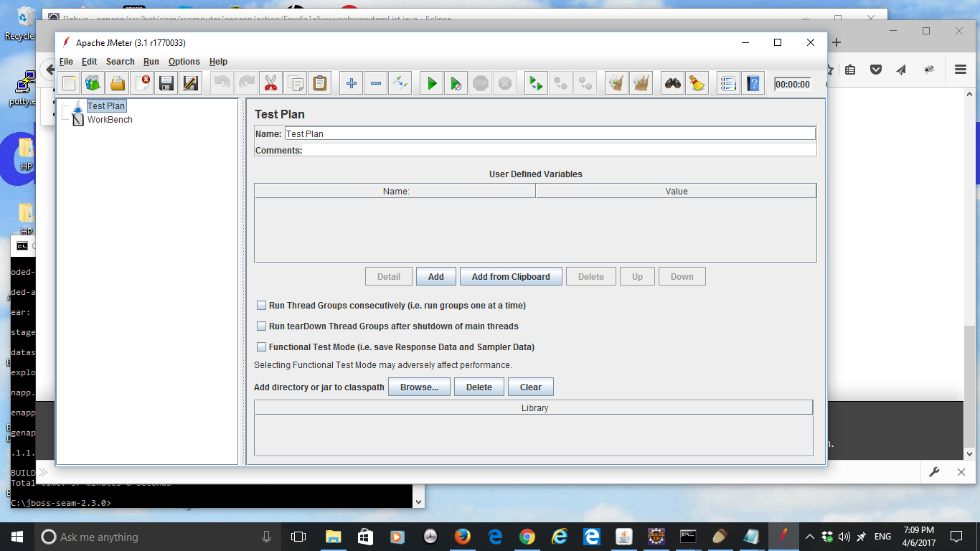The image size is (980, 551).
Task: Click the Name column header
Action: [395, 192]
